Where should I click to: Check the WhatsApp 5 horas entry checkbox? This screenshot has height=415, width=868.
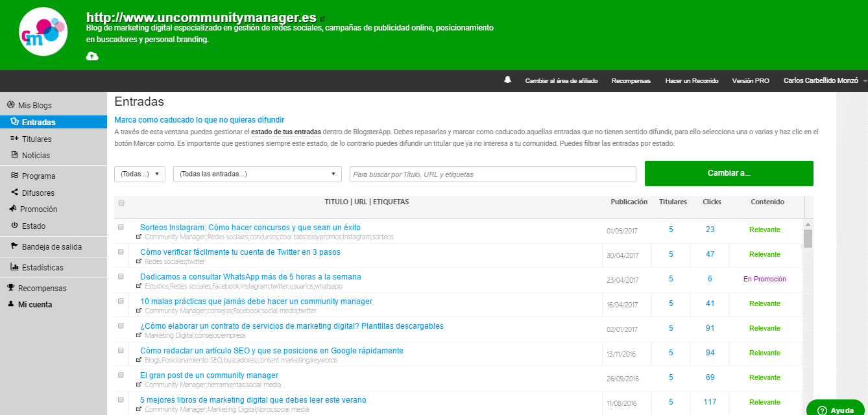coord(121,276)
